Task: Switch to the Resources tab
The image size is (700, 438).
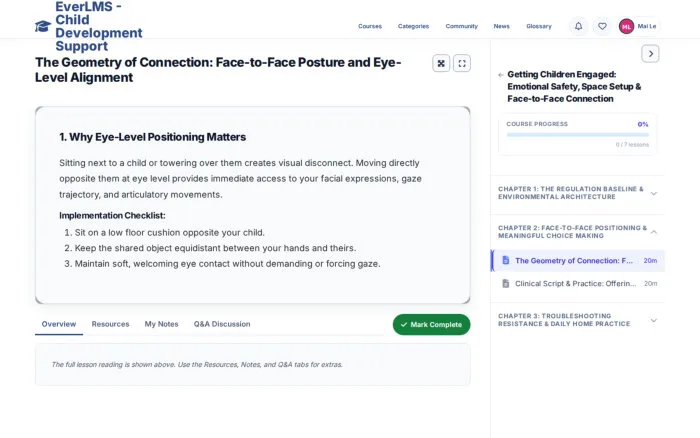Action: click(110, 324)
